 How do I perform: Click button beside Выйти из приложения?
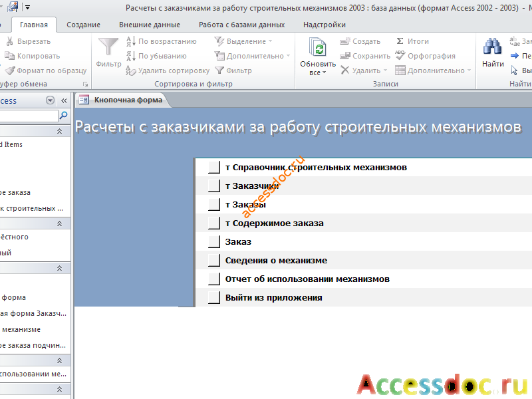[x=214, y=298]
